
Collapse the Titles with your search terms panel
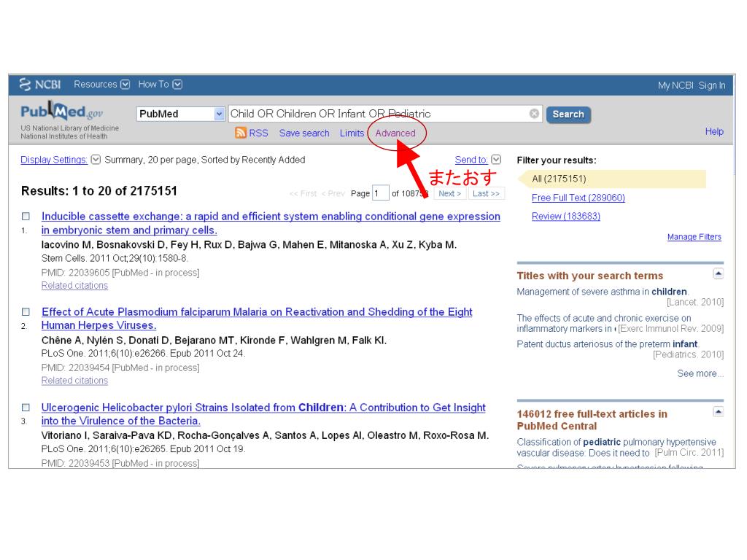pyautogui.click(x=718, y=273)
